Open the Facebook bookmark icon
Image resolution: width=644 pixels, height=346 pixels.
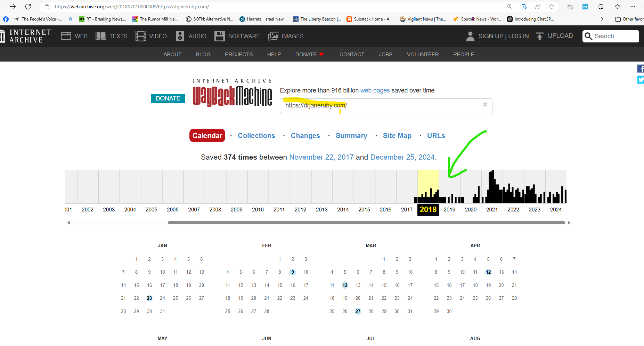pos(6,19)
